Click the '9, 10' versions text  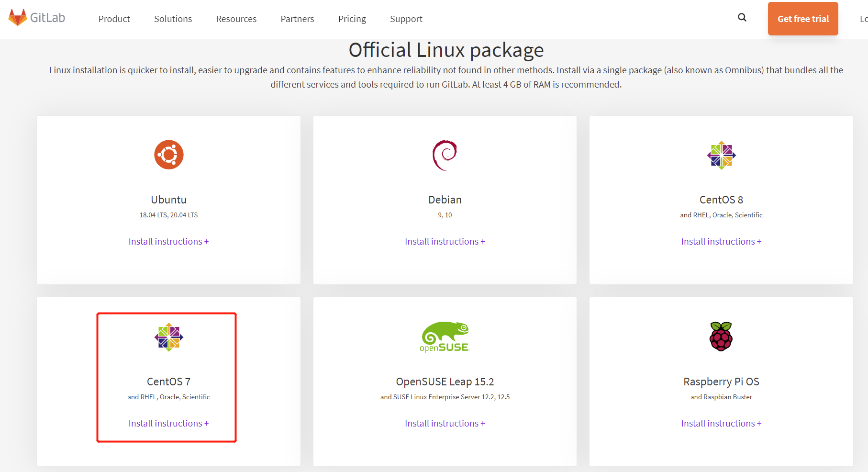click(x=445, y=215)
